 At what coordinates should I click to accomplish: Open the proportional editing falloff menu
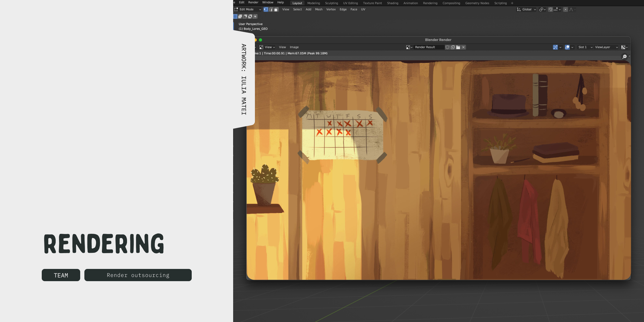coord(572,10)
